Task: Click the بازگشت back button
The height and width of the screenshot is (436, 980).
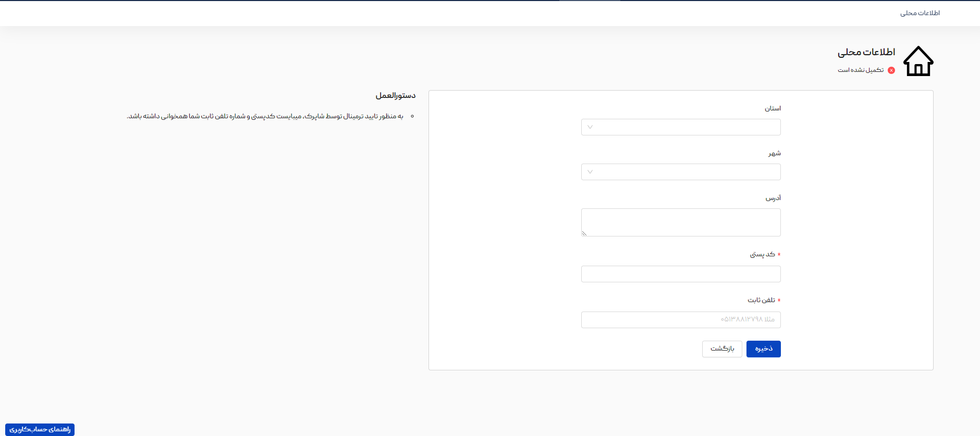Action: pos(722,349)
